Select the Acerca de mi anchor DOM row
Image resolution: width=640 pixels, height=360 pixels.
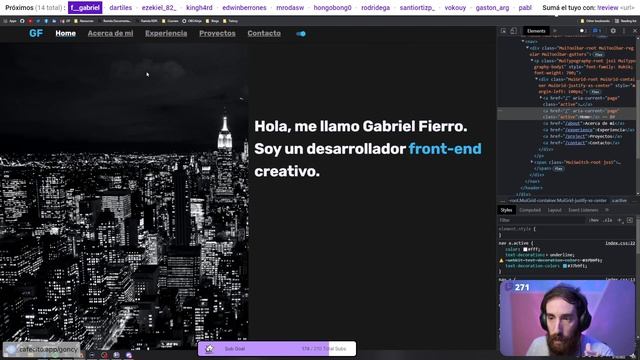584,123
